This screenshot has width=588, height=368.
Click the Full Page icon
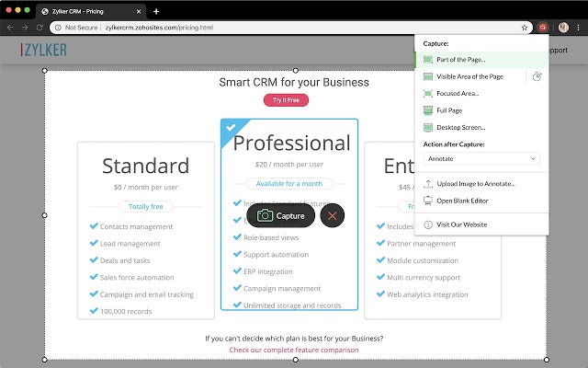tap(428, 110)
